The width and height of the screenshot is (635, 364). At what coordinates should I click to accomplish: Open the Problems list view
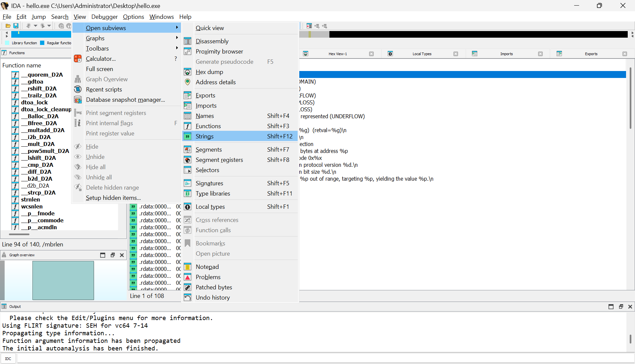point(208,277)
